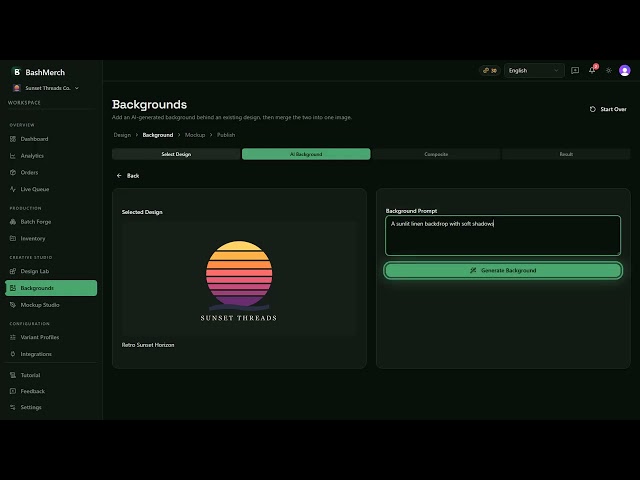Switch to the Result tab

566,154
